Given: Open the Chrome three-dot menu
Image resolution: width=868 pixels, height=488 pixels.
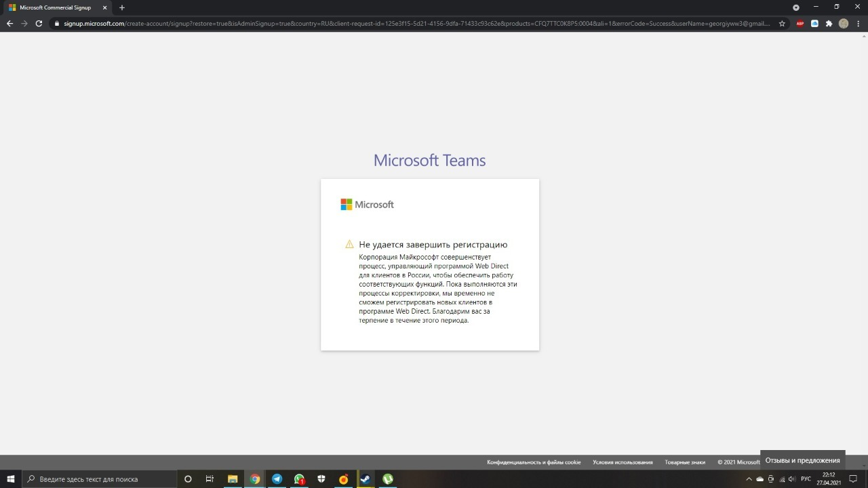Looking at the screenshot, I should (x=858, y=23).
